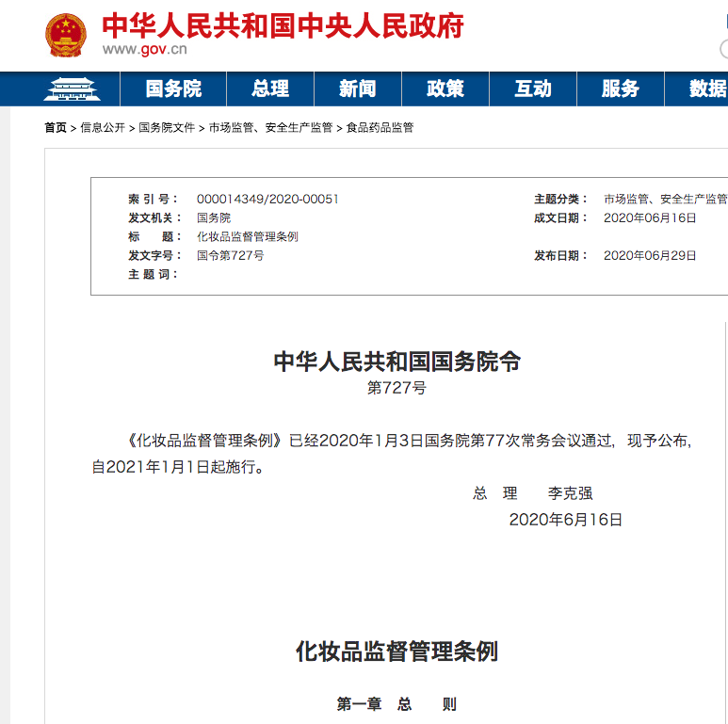Click the subheading 第727号
The width and height of the screenshot is (728, 724).
click(x=397, y=388)
